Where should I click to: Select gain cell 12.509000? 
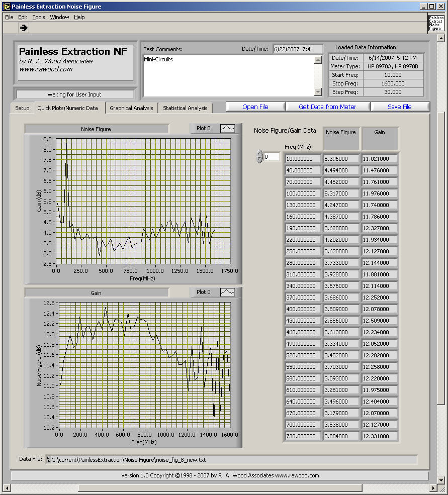click(380, 321)
